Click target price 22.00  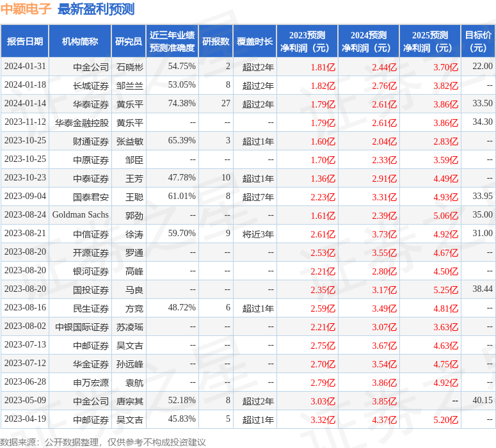click(x=483, y=67)
